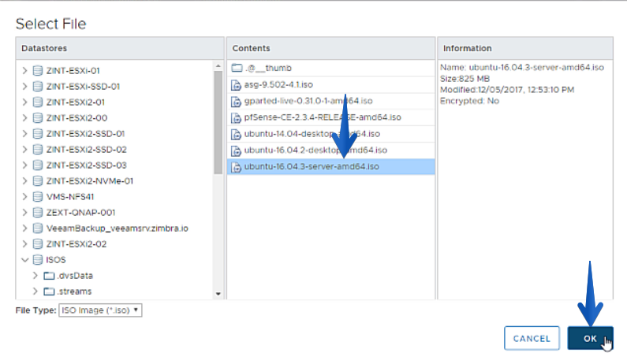Click the ZEXT-QNAP-001 datastore icon
Viewport: 627px width, 364px height.
38,213
